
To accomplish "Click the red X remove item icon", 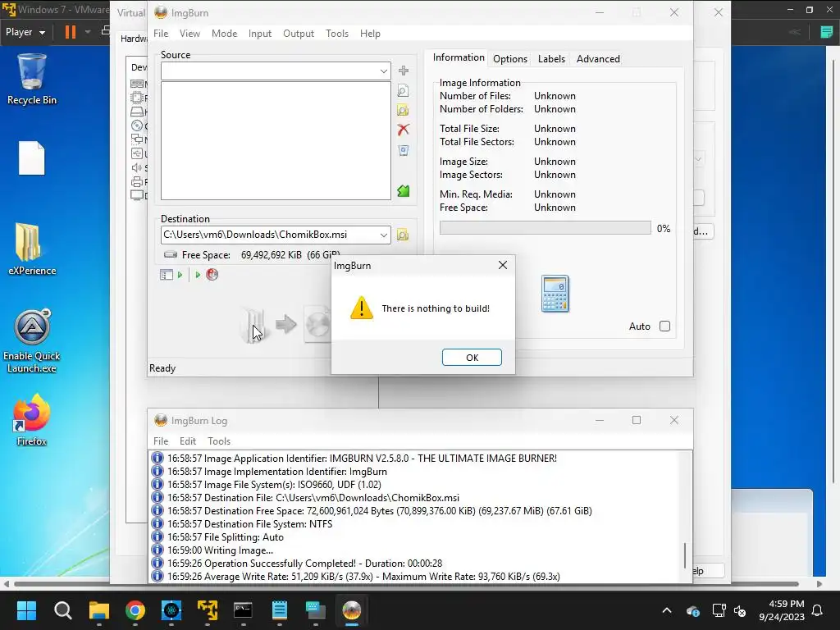I will tap(404, 130).
